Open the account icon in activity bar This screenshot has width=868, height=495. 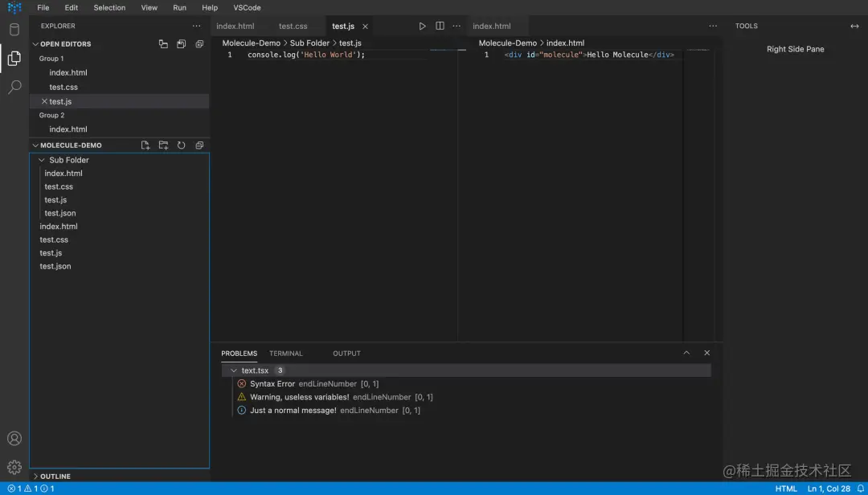14,439
